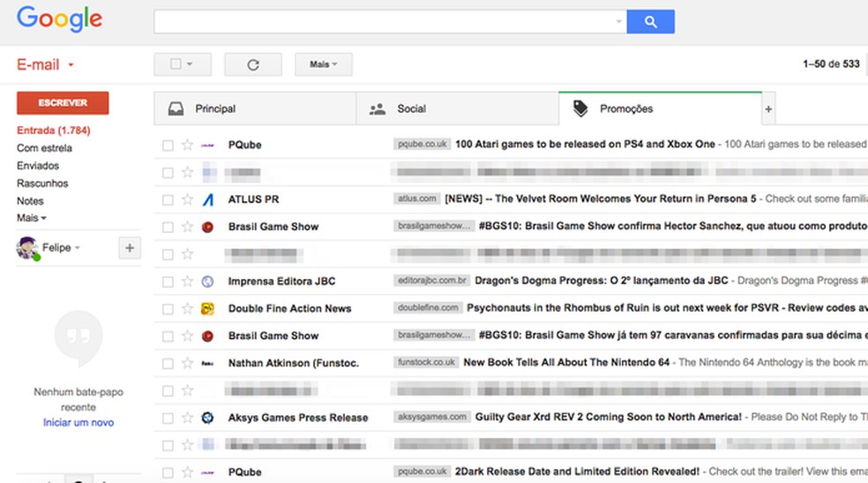Open the New Book Tells All About Nintendo 64 email

566,362
